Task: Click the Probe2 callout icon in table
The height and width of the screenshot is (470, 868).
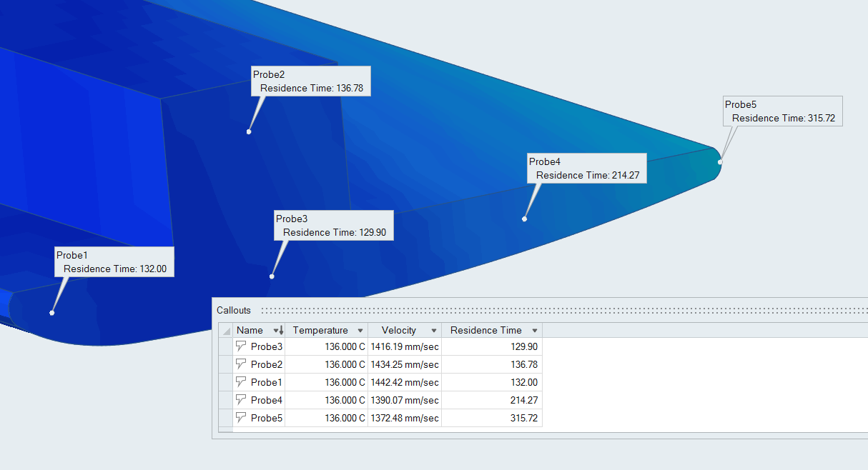Action: [x=241, y=364]
